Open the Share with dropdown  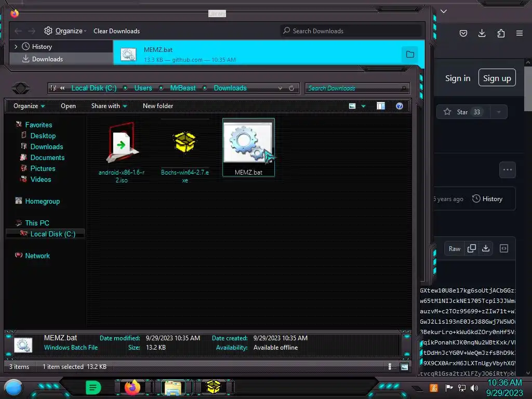109,106
